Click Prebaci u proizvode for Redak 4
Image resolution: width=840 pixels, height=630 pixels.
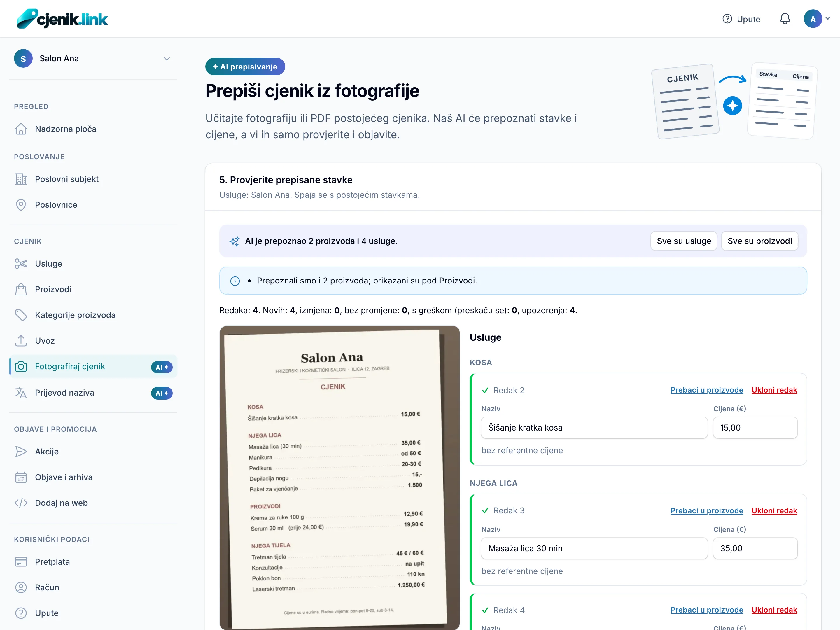(707, 610)
